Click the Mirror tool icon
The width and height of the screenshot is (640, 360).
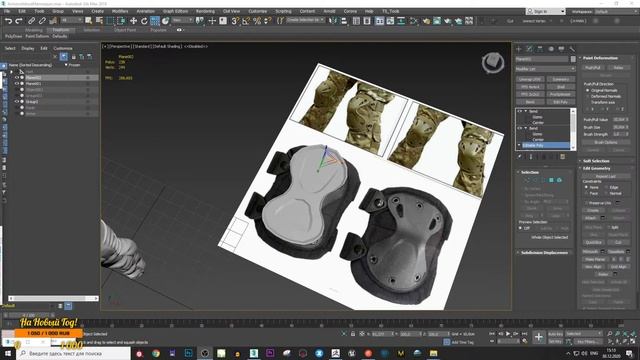coord(333,21)
